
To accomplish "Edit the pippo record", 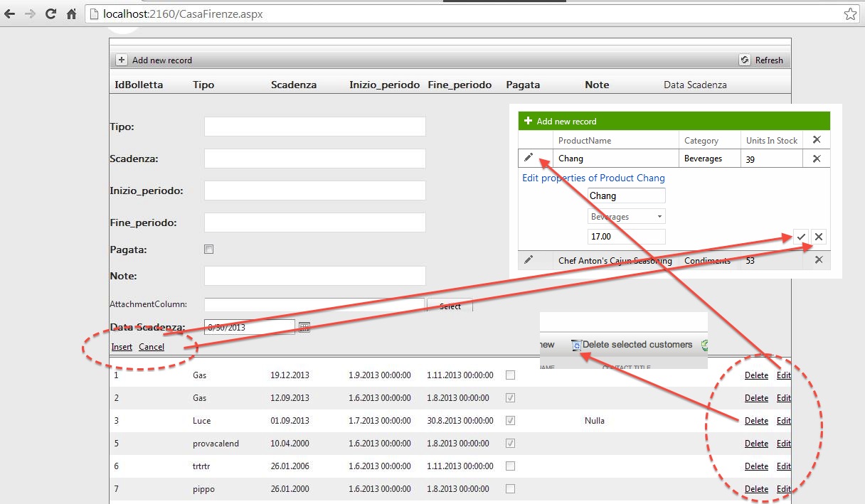I will 783,489.
